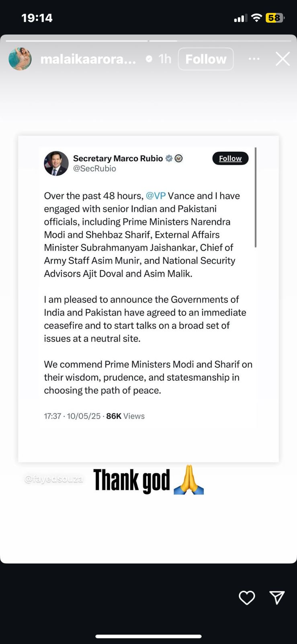Open the three-dot story options menu
297x644 pixels.
[x=254, y=59]
